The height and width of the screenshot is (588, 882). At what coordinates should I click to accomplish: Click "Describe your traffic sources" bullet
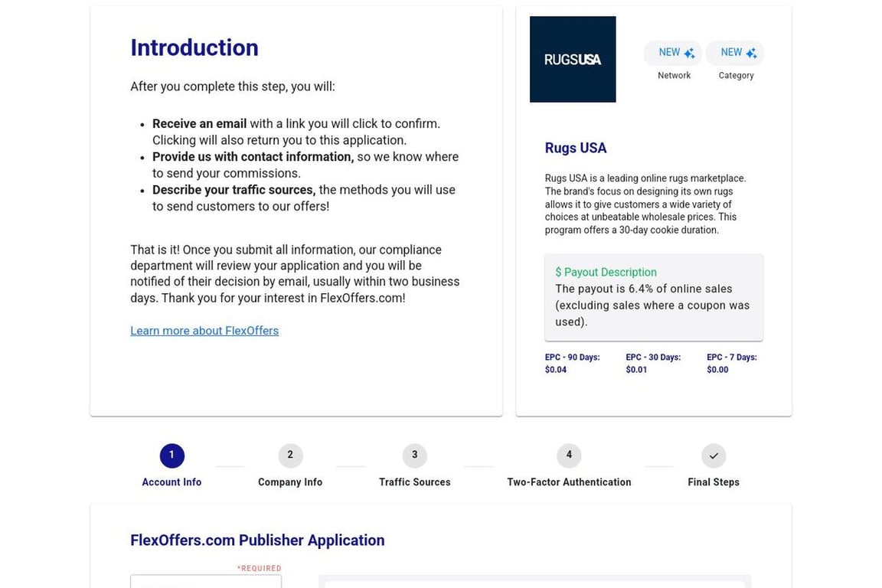234,190
